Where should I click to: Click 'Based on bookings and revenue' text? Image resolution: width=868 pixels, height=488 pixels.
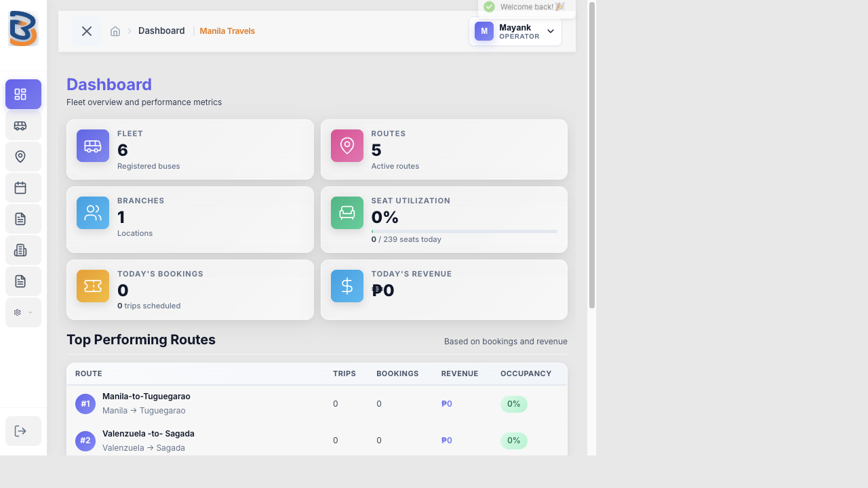(506, 342)
